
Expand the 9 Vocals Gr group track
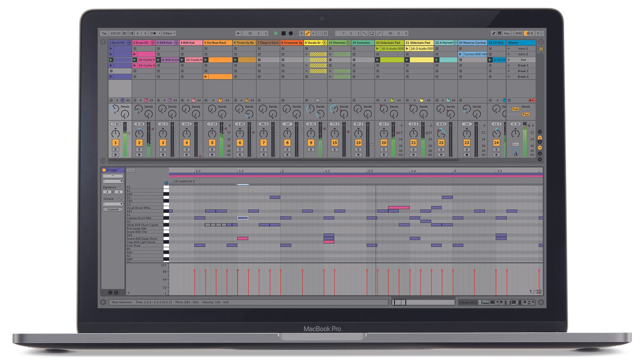[324, 43]
